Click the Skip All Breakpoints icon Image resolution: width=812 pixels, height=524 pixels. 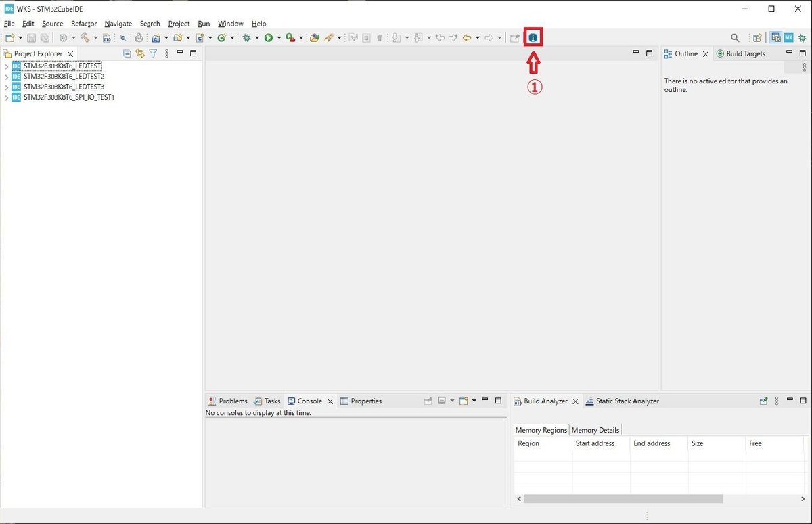tap(122, 38)
